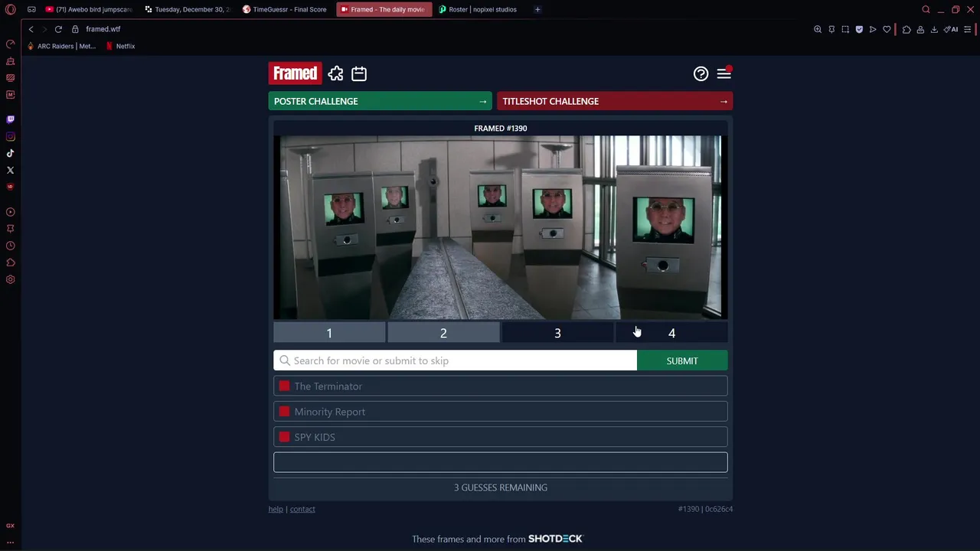
Task: Reload the framed.wtf page
Action: (58, 29)
